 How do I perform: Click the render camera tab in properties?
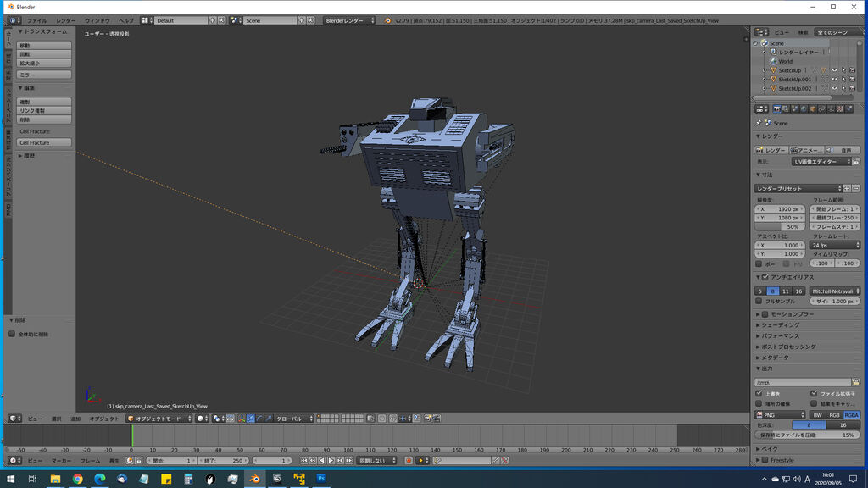pyautogui.click(x=777, y=108)
